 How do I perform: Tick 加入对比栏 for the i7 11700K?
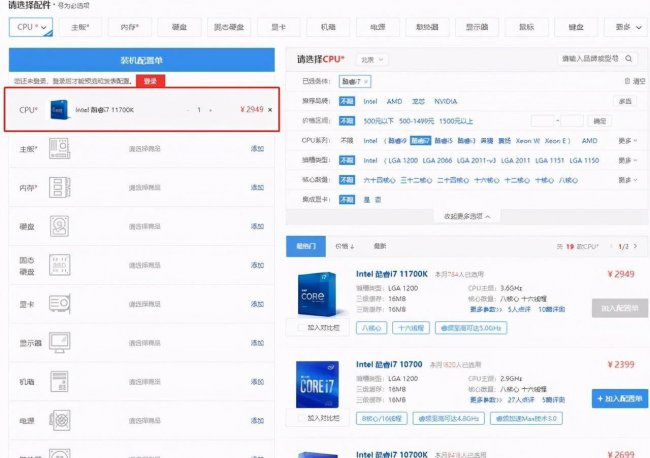(x=301, y=327)
